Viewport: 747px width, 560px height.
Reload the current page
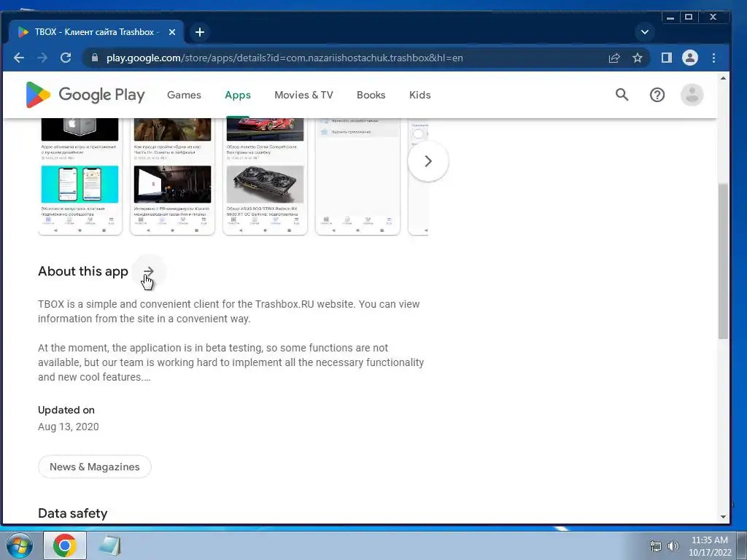(66, 58)
